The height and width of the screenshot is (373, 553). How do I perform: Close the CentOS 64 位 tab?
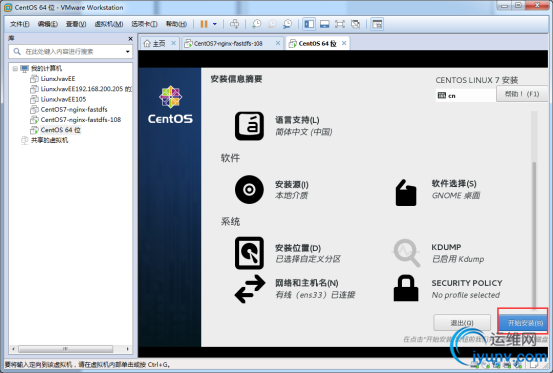[344, 43]
